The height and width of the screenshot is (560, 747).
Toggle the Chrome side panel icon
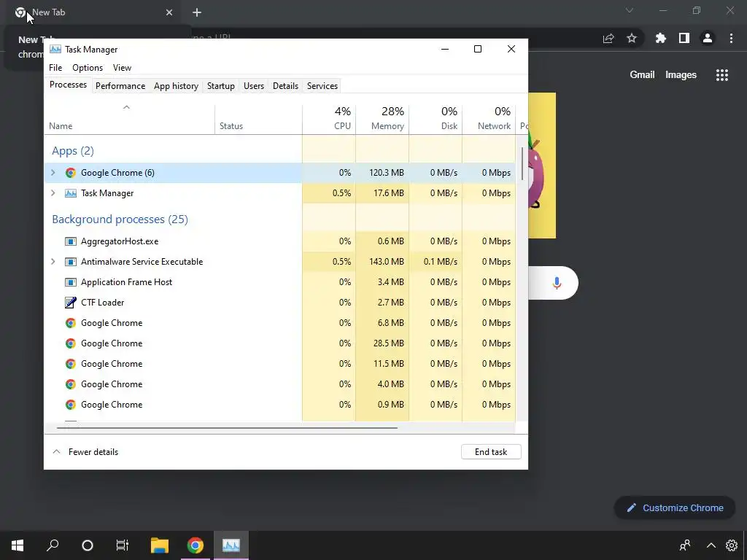(x=684, y=38)
